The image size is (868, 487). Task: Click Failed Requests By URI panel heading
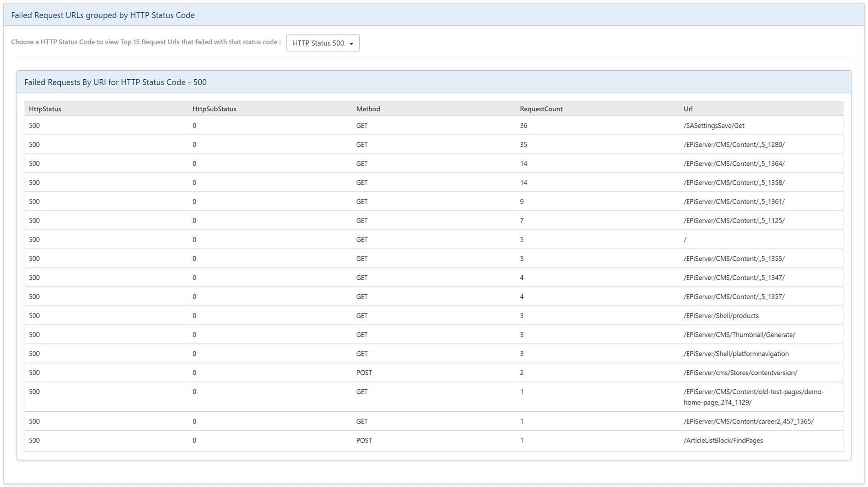click(115, 82)
